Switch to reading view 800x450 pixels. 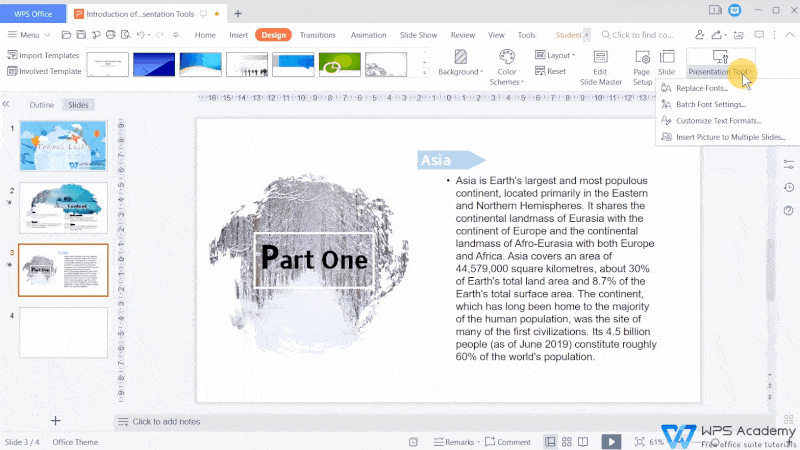tap(584, 441)
